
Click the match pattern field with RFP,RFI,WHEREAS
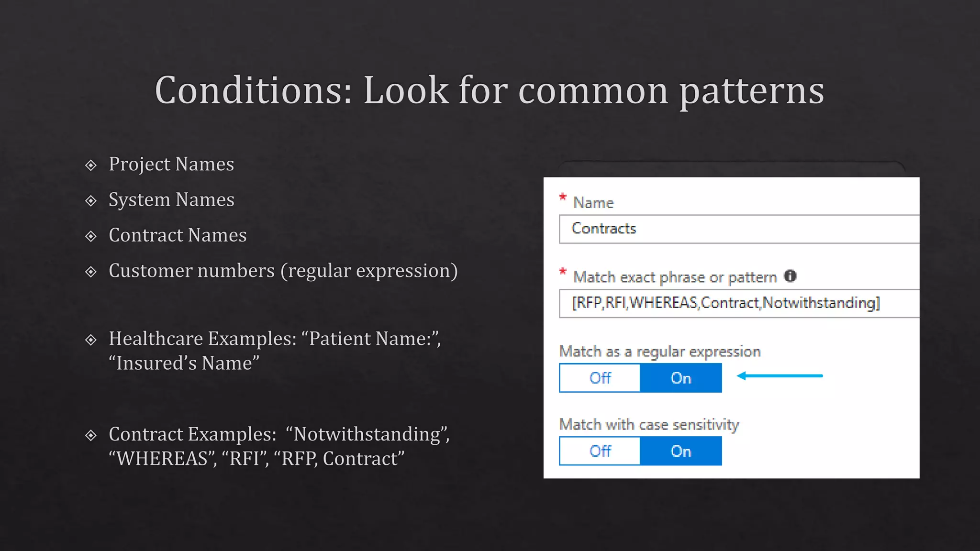pyautogui.click(x=739, y=303)
